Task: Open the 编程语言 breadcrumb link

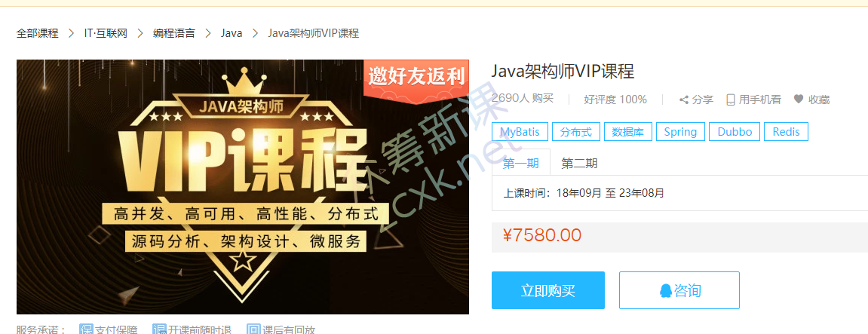Action: (173, 33)
